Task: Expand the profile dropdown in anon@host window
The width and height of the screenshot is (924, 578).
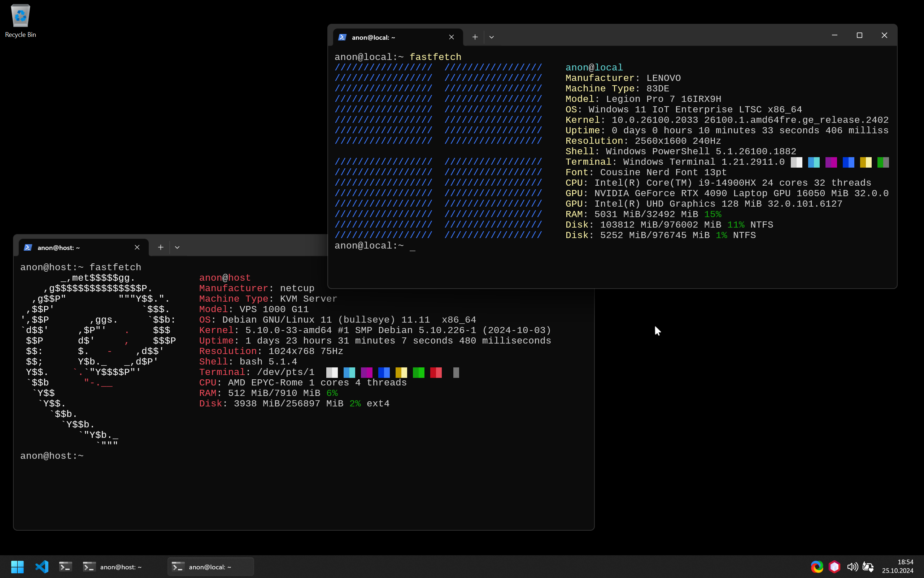Action: 177,247
